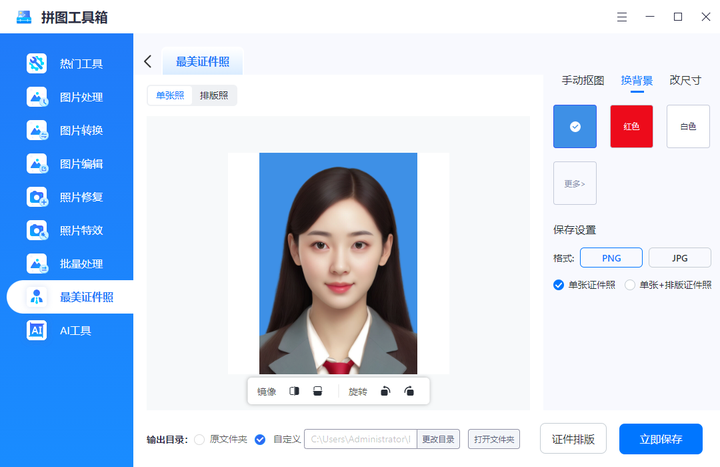
Task: Set format to JPG
Action: (x=680, y=258)
